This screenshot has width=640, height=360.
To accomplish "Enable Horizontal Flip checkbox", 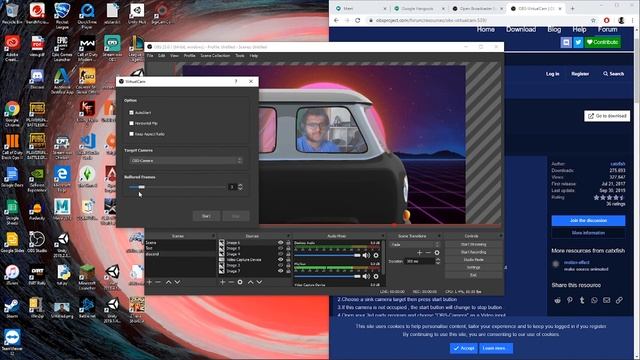I will [x=131, y=123].
